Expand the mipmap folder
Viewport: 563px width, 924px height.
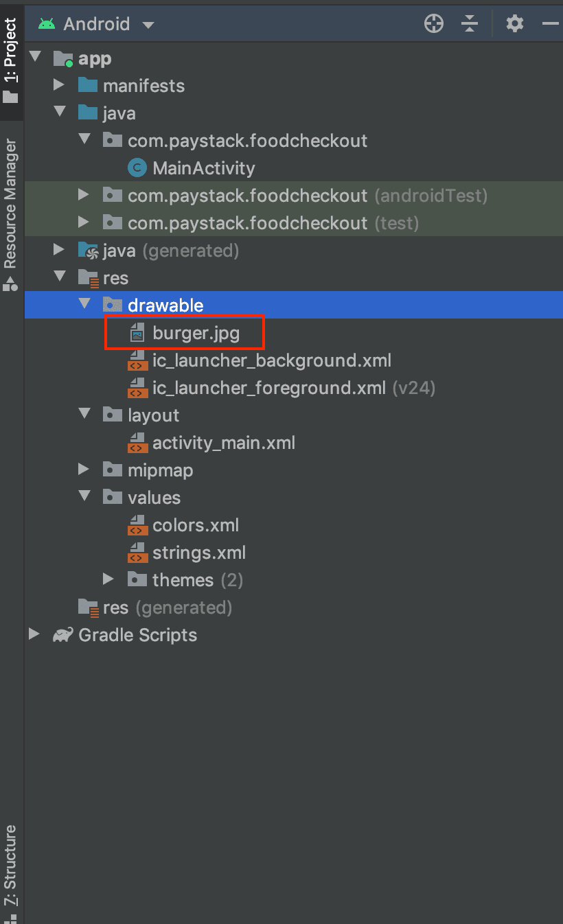tap(84, 470)
